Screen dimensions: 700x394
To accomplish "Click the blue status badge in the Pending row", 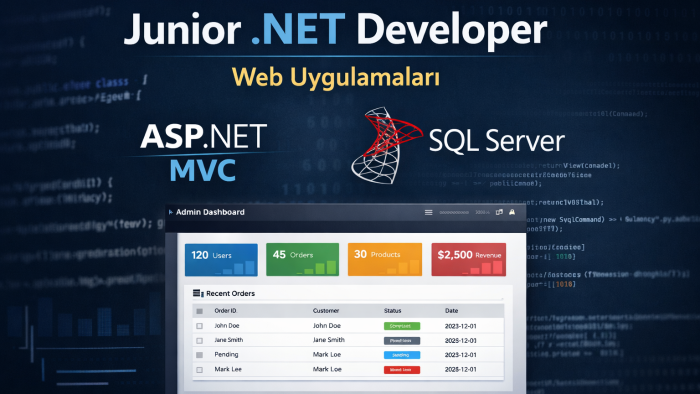I will click(402, 355).
